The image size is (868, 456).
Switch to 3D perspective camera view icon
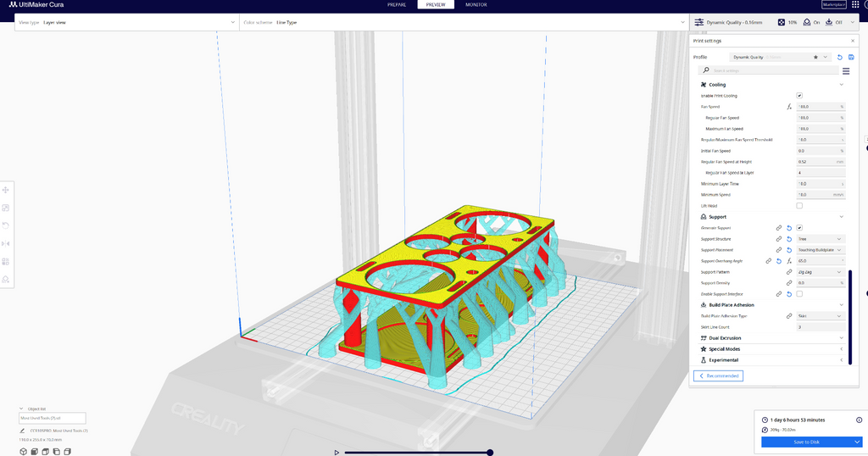click(23, 452)
